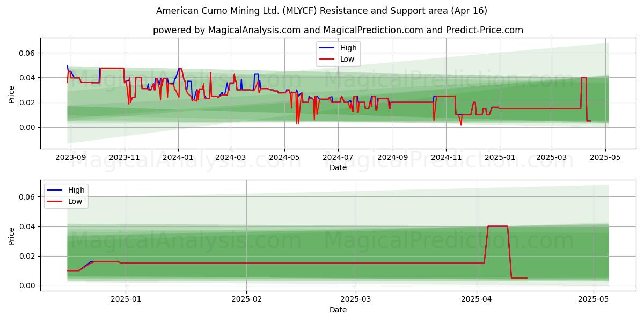Click the bottom chart 'Price' axis label
Screen dimensions: 644x322
click(12, 236)
